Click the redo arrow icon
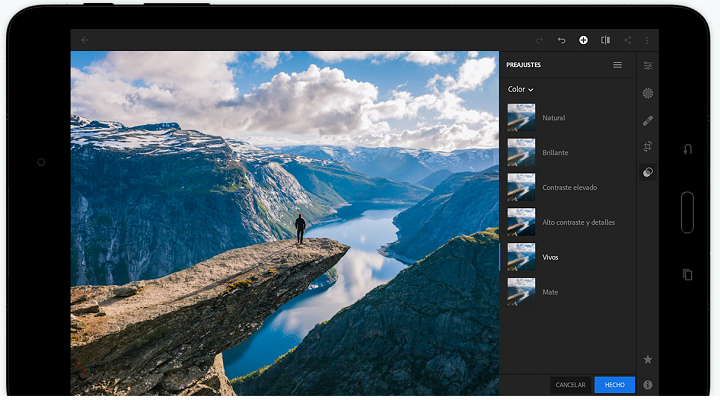Viewport: 720px width, 400px height. click(539, 40)
